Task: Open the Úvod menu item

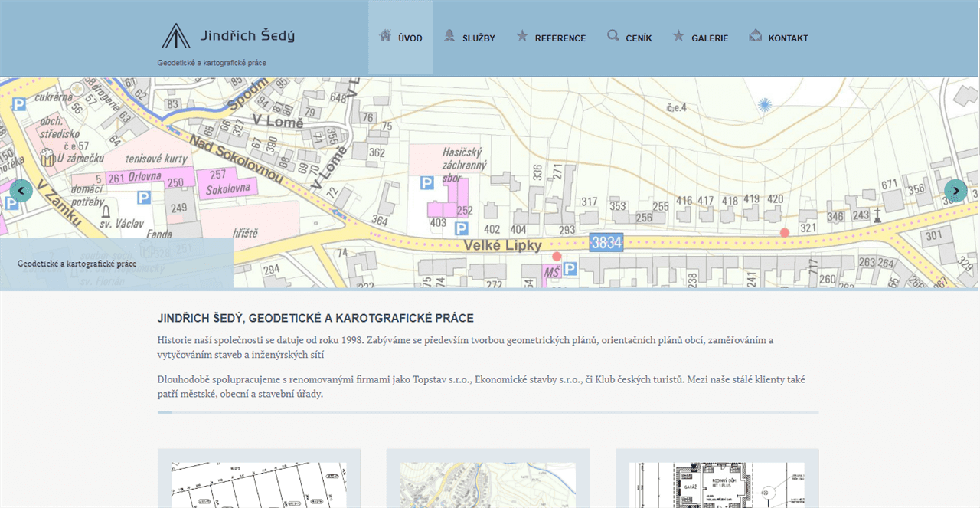Action: click(400, 37)
